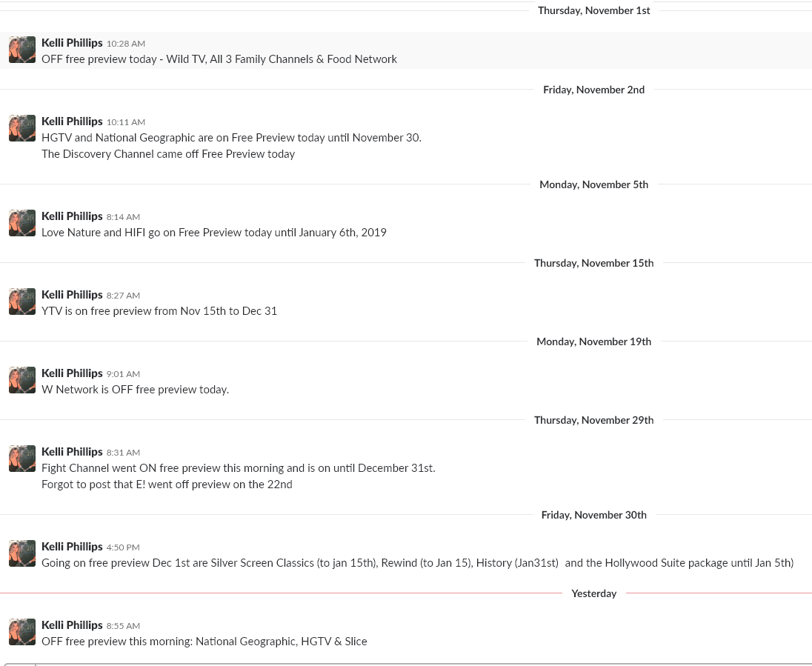This screenshot has width=812, height=666.
Task: Select the 4:50 PM timestamp
Action: pos(123,547)
